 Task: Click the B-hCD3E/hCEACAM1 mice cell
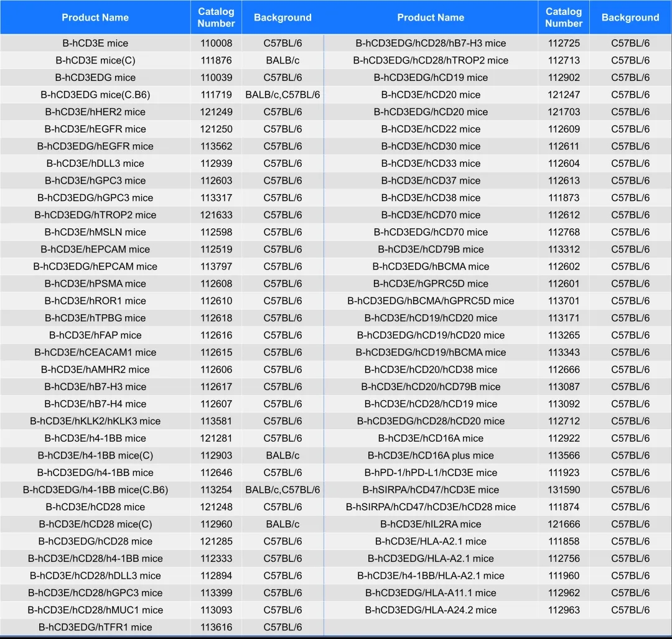click(x=95, y=352)
